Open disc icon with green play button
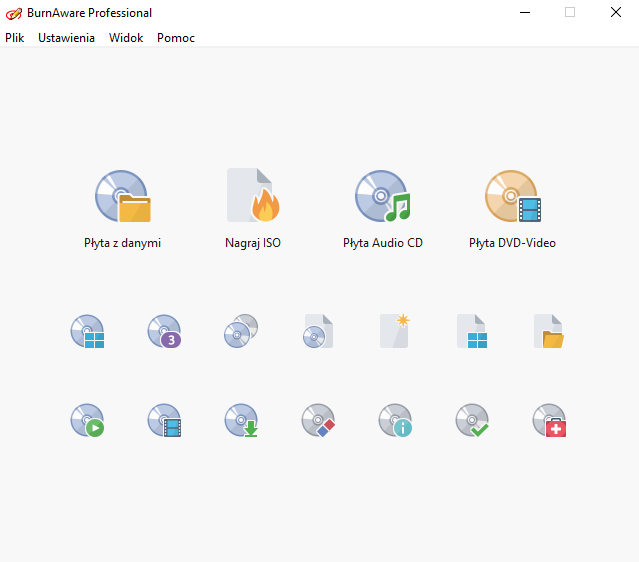This screenshot has height=562, width=639. tap(87, 420)
